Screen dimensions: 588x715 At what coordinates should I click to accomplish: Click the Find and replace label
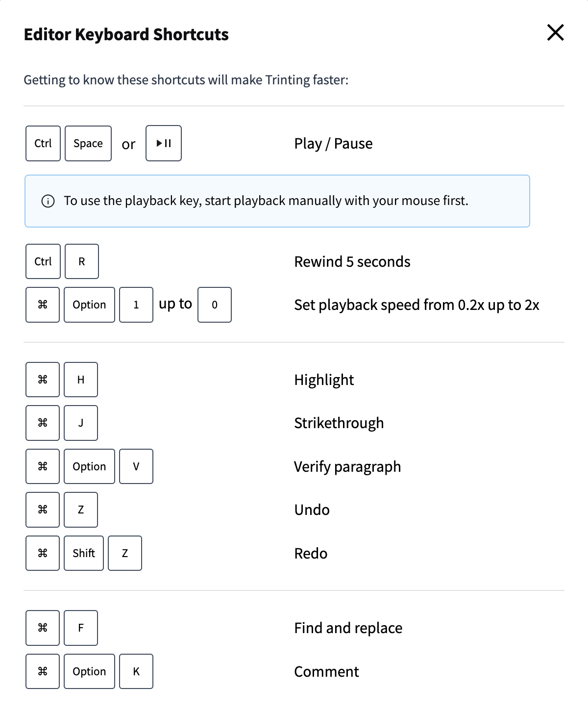(348, 628)
